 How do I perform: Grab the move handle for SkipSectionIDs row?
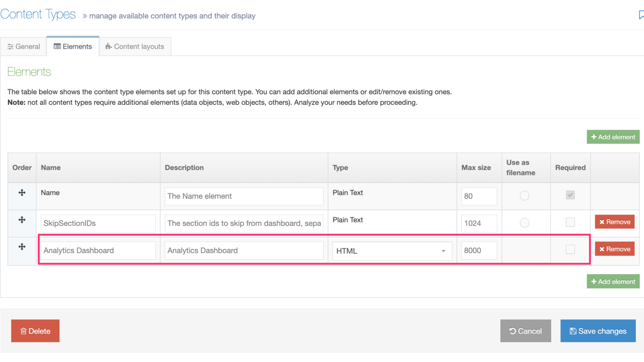click(22, 220)
